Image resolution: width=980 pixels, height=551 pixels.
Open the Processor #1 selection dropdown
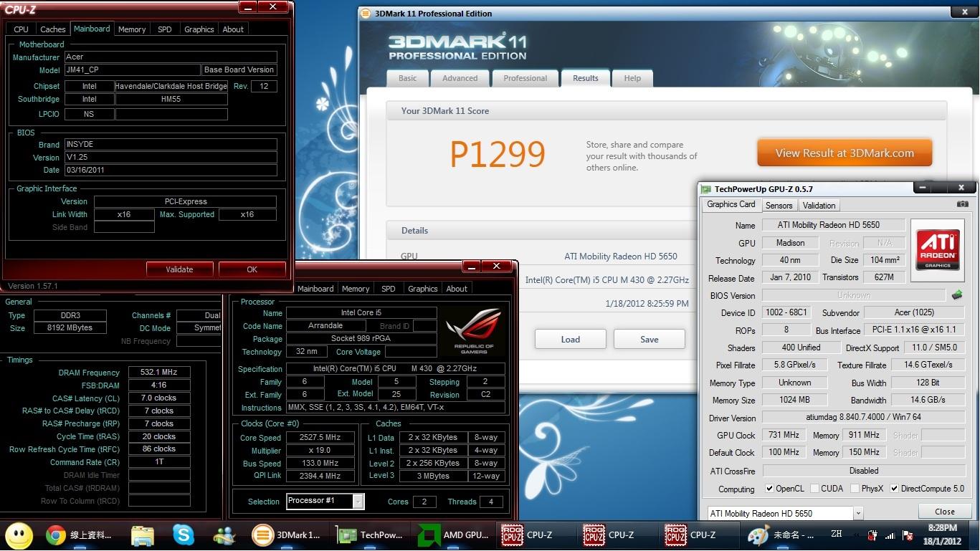click(x=357, y=501)
